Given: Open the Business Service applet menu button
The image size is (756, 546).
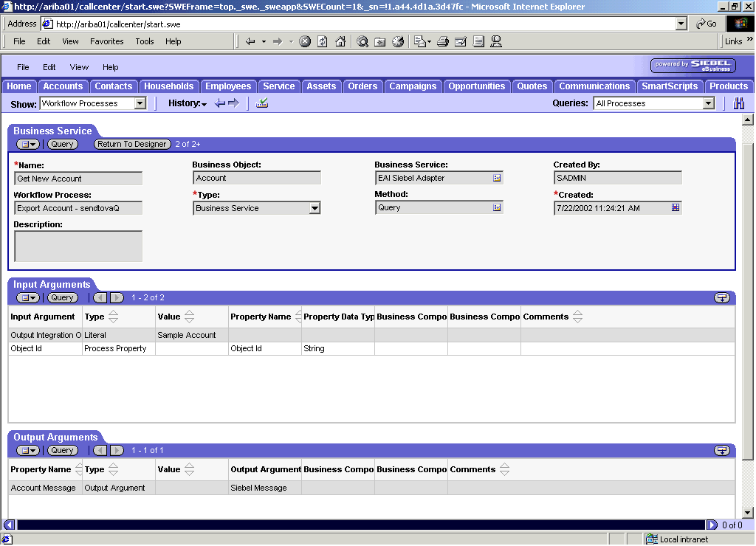Looking at the screenshot, I should click(x=28, y=144).
